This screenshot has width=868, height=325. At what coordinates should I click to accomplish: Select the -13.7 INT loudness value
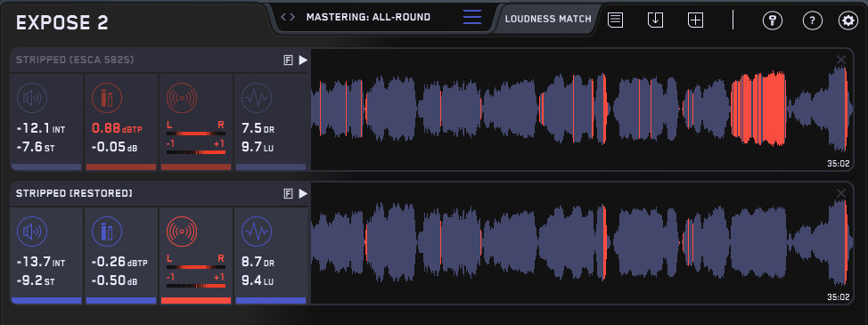pos(41,262)
